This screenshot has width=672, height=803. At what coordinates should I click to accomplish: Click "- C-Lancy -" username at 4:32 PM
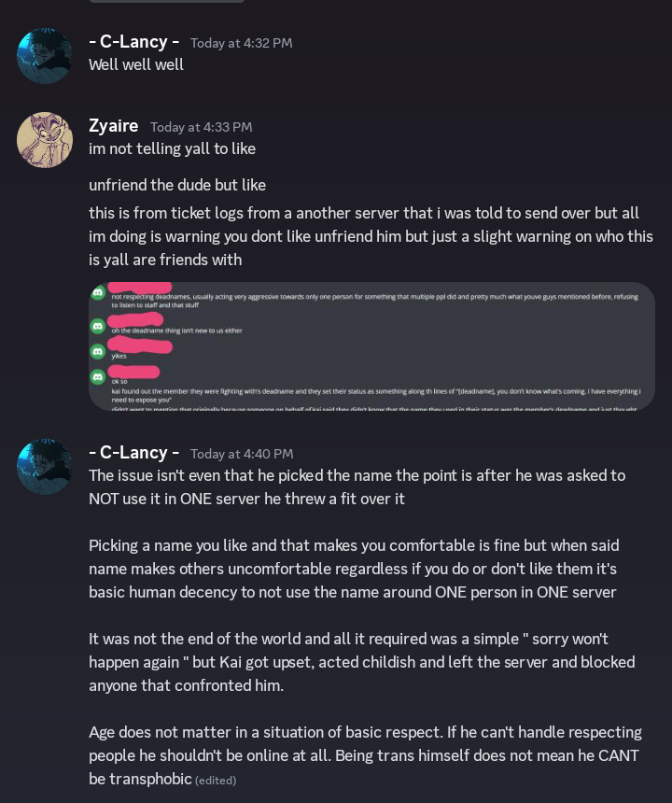point(133,42)
